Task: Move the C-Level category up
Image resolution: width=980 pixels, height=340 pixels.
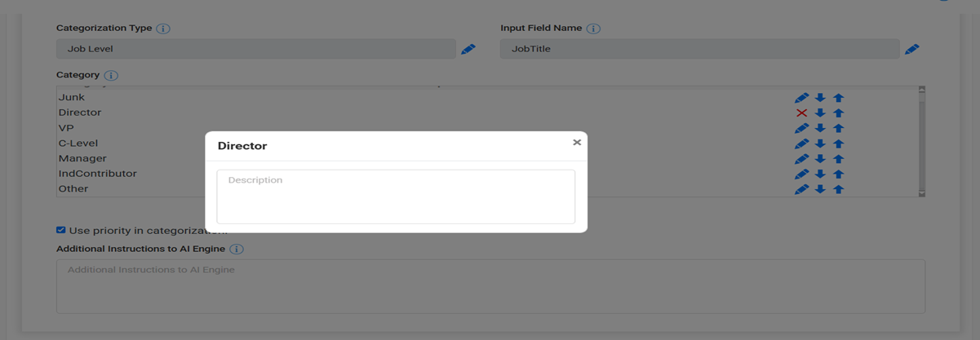Action: point(838,144)
